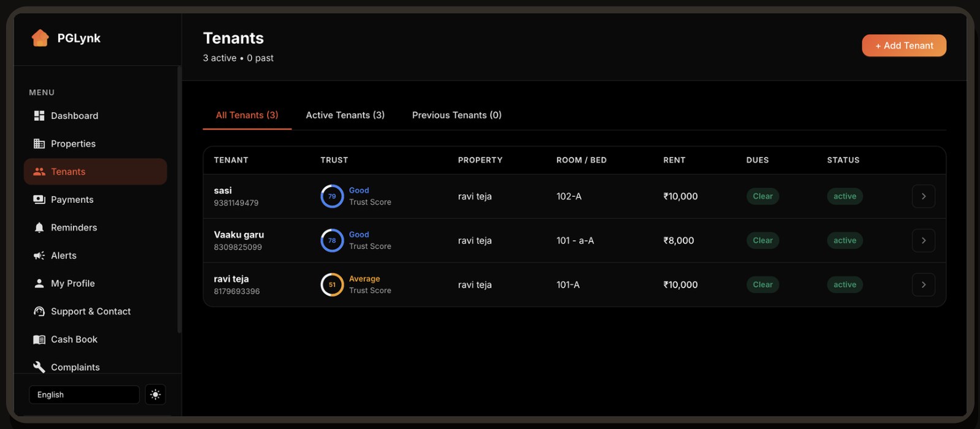Switch to the Active Tenants (3) tab

[x=345, y=115]
